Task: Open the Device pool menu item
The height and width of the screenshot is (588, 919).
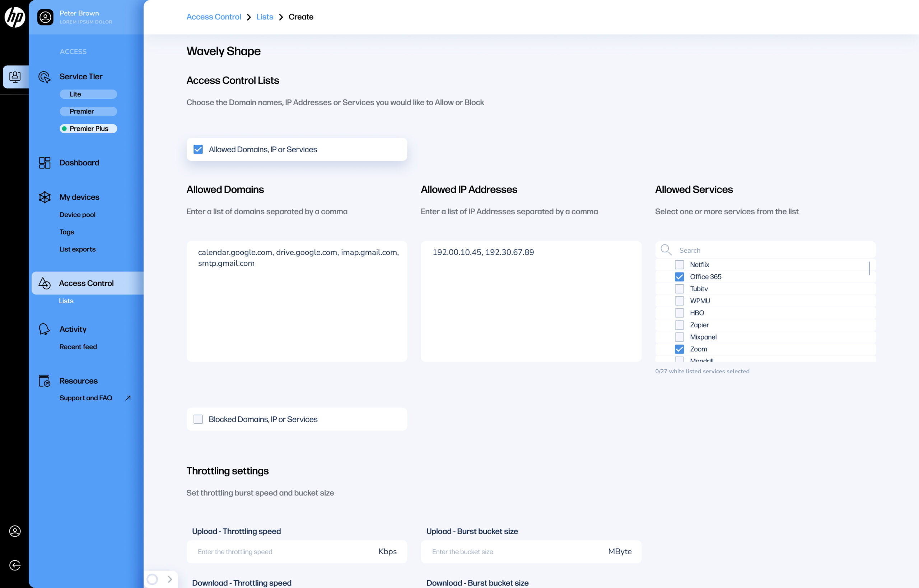Action: (77, 215)
